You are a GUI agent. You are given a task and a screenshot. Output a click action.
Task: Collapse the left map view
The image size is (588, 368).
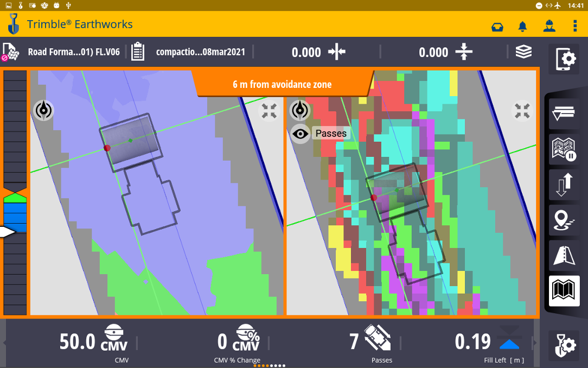click(x=269, y=111)
